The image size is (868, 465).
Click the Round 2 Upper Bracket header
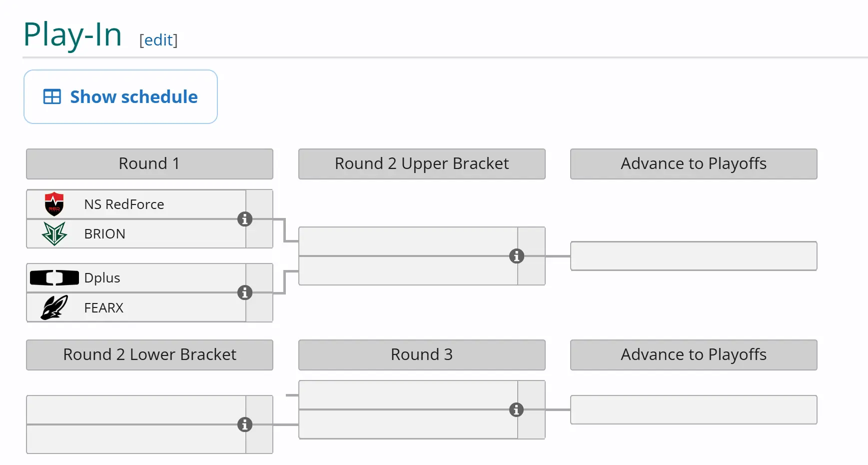tap(422, 163)
